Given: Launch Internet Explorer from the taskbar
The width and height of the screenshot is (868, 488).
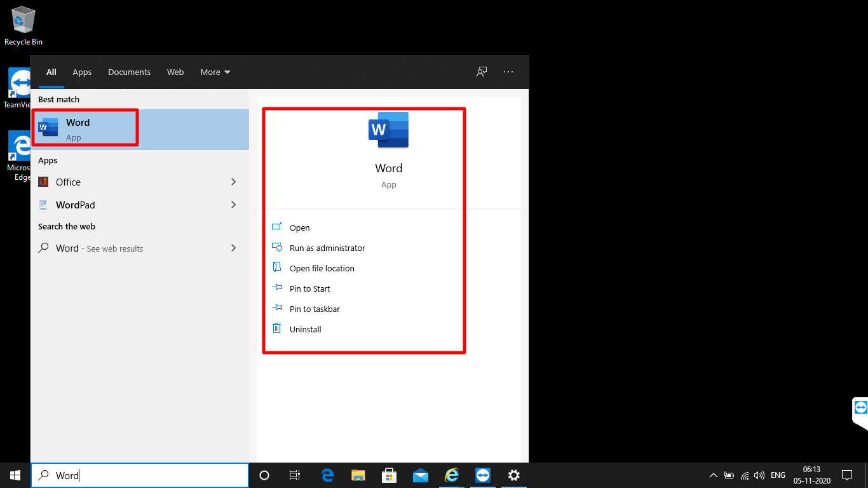Looking at the screenshot, I should pos(452,475).
